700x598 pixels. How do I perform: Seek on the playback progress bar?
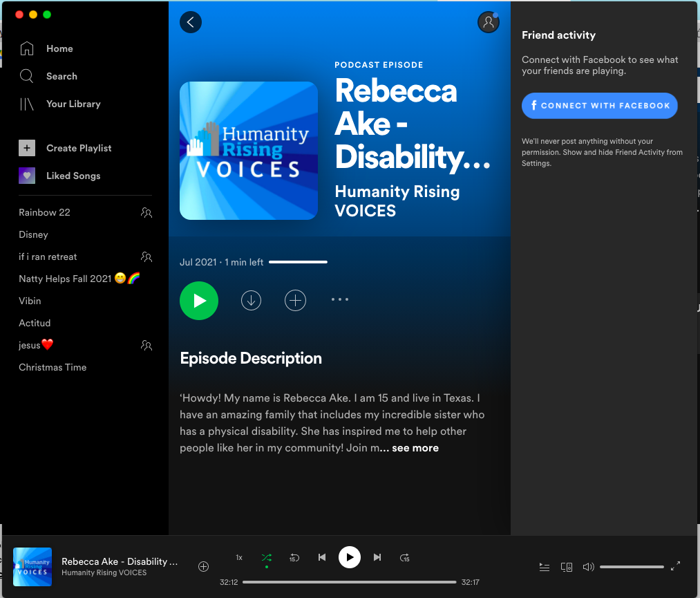[349, 582]
